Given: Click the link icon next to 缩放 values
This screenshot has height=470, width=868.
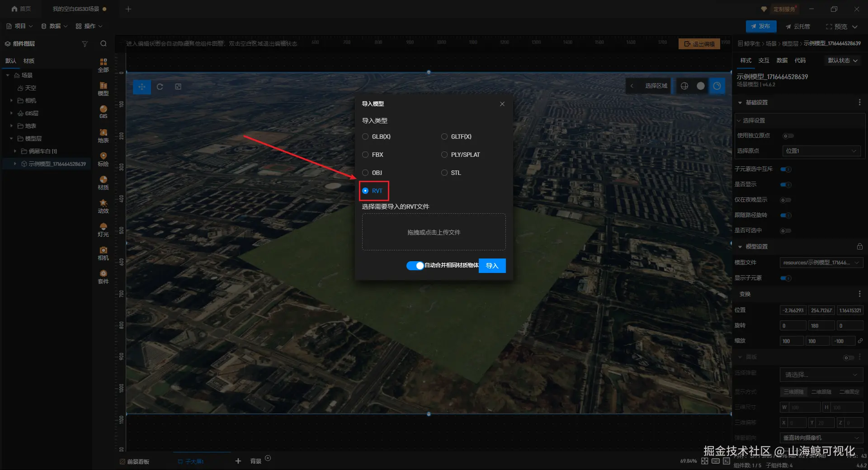Looking at the screenshot, I should 860,341.
